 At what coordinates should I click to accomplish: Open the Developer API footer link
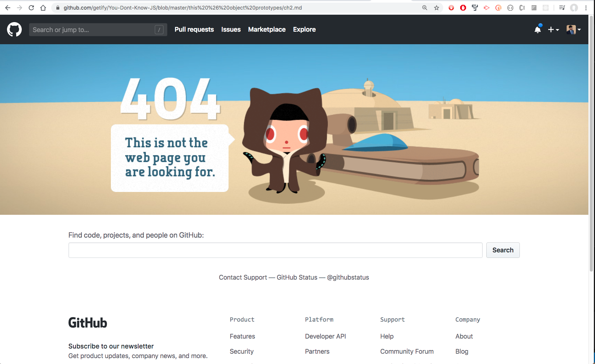pyautogui.click(x=325, y=336)
